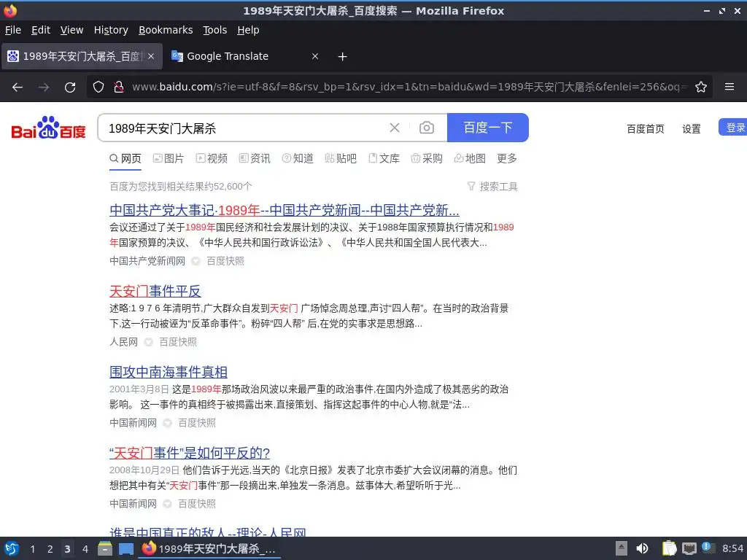747x560 pixels.
Task: Open 百度快照 for 中国共产党新闻网 result
Action: click(225, 261)
